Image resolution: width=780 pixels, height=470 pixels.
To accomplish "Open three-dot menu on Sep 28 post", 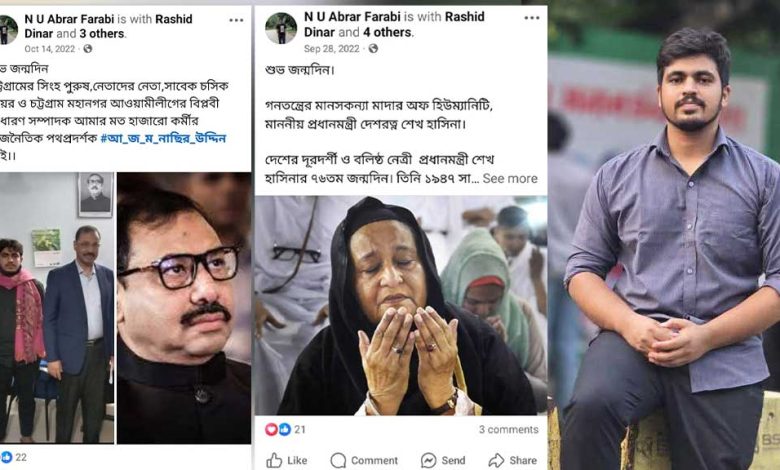I will pyautogui.click(x=532, y=18).
